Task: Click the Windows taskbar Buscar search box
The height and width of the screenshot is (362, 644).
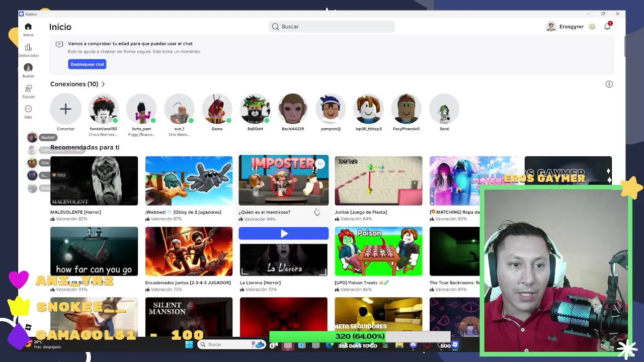Action: tap(231, 344)
